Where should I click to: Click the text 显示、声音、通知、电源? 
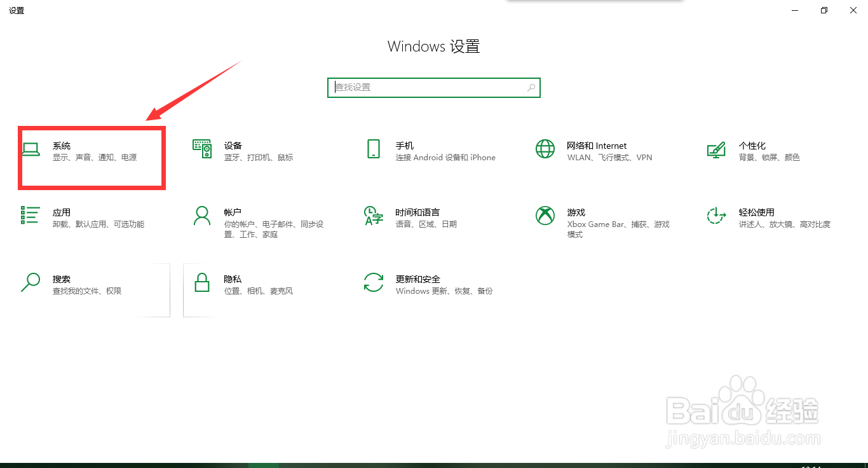click(95, 158)
